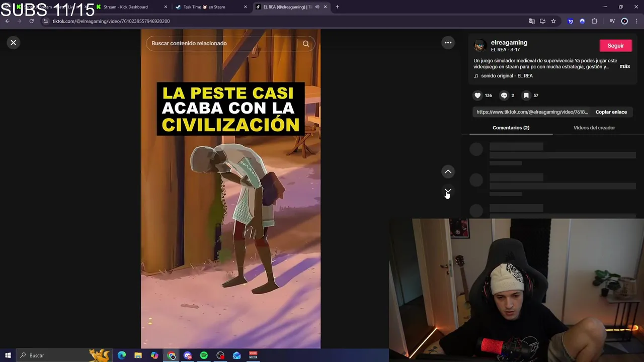Close the 'Task Time en Steam' tab

click(246, 7)
